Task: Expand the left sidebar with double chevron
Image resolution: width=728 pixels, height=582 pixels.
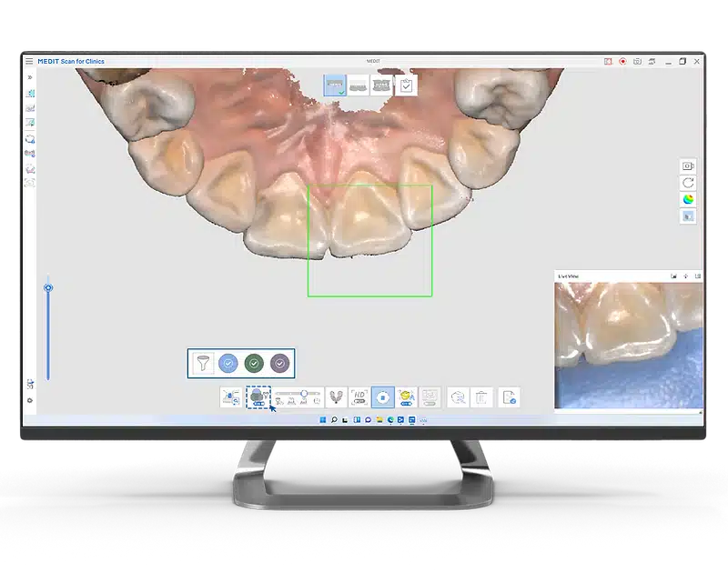Action: pyautogui.click(x=30, y=77)
